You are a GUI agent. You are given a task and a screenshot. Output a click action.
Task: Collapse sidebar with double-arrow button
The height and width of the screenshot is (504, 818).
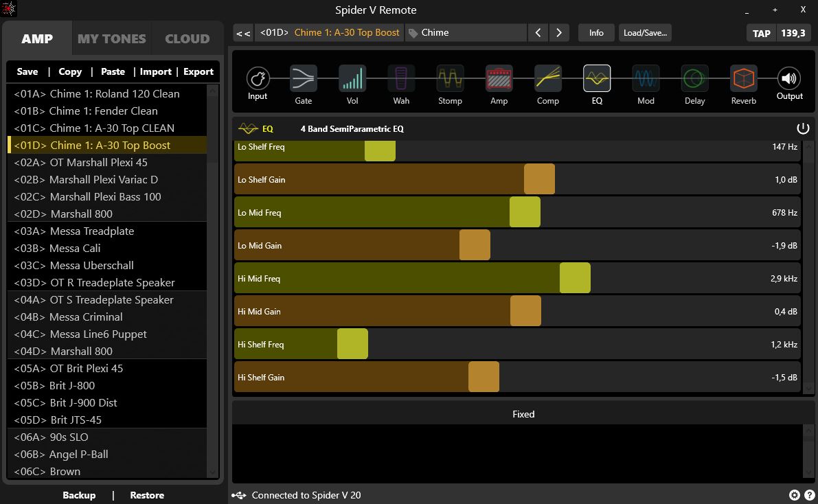pyautogui.click(x=243, y=33)
